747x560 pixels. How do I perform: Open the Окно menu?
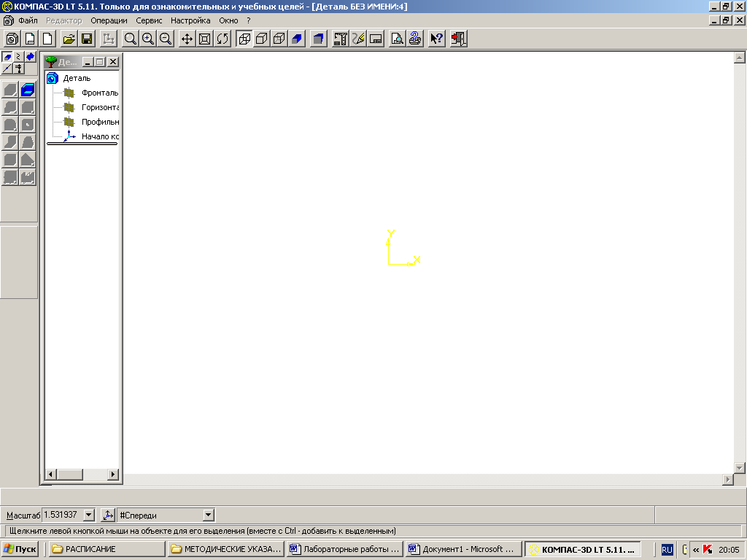coord(228,20)
